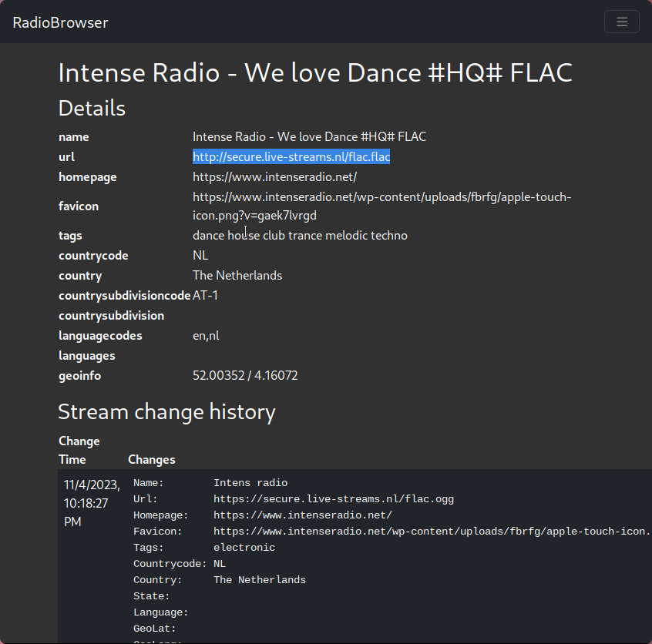Screen dimensions: 652x644
Task: Click the tags value dance house club
Action: tap(300, 235)
